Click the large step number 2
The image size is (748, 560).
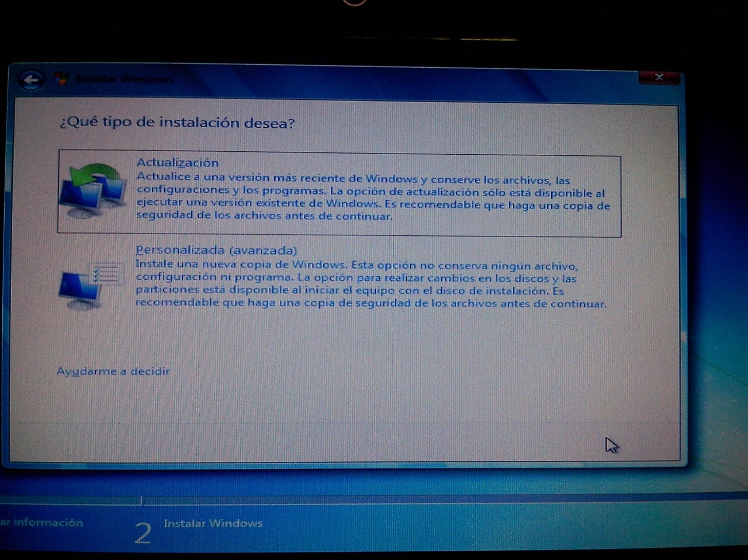click(143, 533)
